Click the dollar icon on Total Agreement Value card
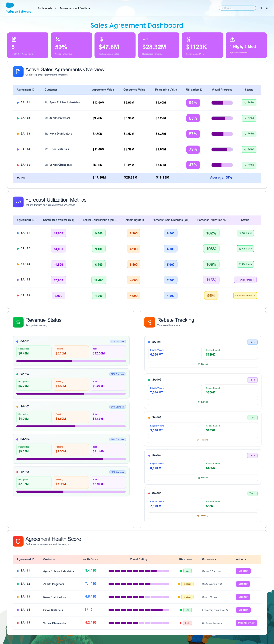274x644 pixels. [101, 39]
